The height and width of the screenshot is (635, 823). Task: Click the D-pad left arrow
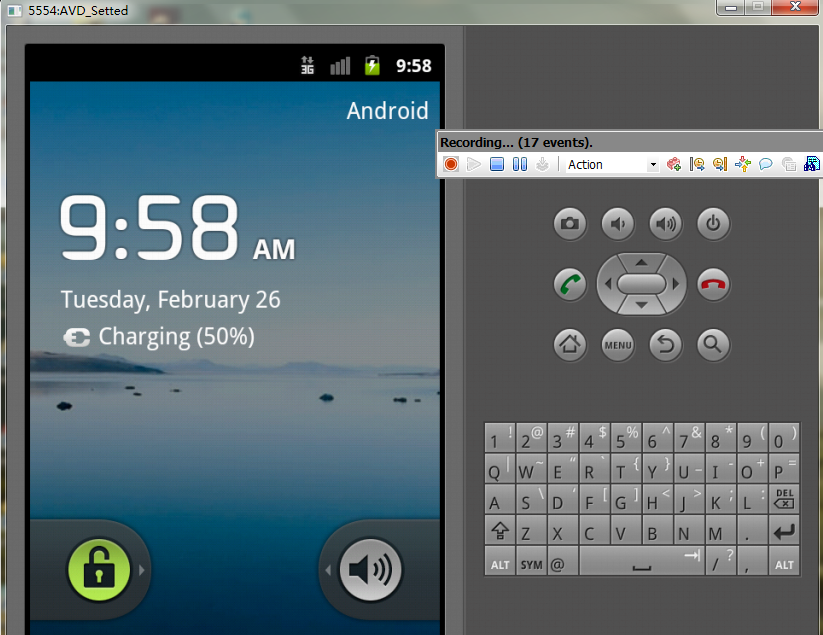point(608,284)
